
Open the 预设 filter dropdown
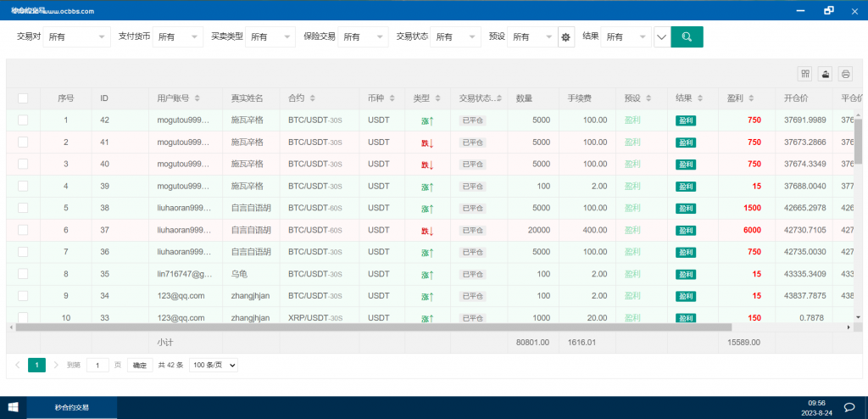(x=532, y=37)
